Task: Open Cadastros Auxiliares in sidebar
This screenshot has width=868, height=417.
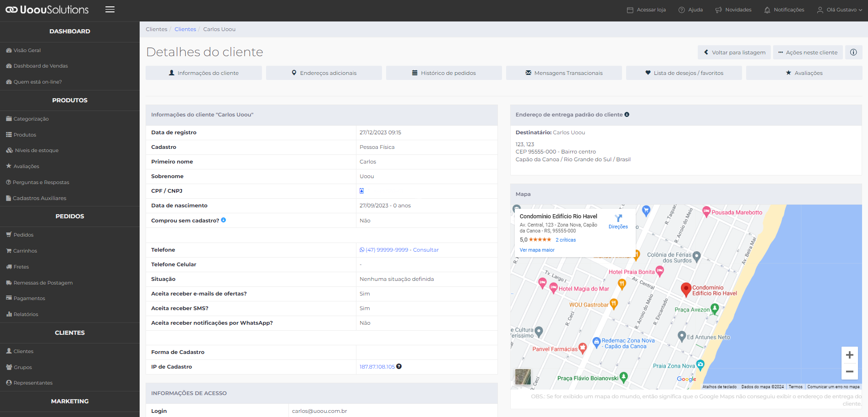Action: coord(36,198)
